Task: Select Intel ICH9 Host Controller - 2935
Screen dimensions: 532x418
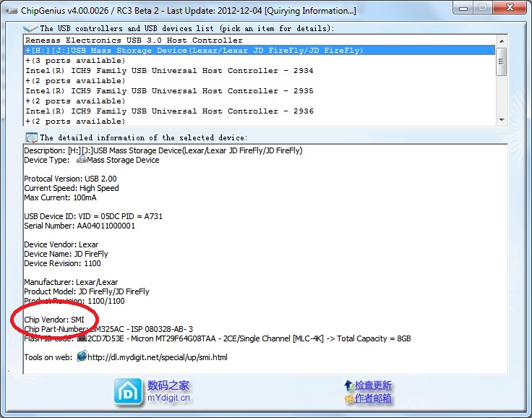Action: [259, 90]
